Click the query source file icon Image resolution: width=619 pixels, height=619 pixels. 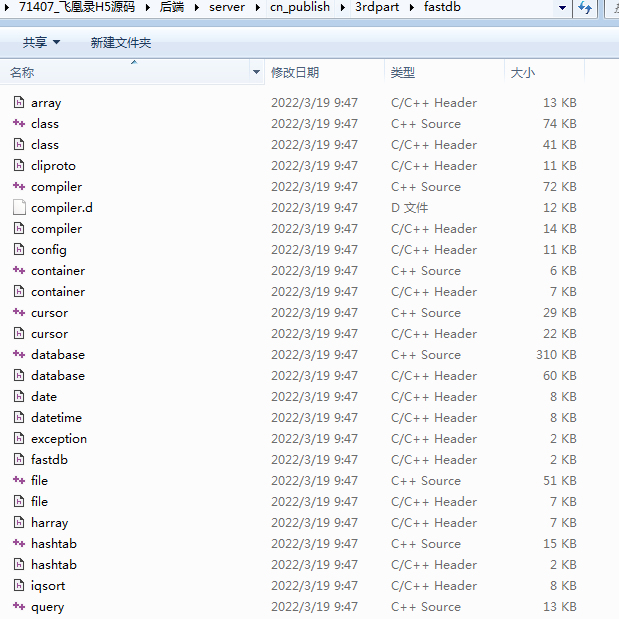coord(18,607)
